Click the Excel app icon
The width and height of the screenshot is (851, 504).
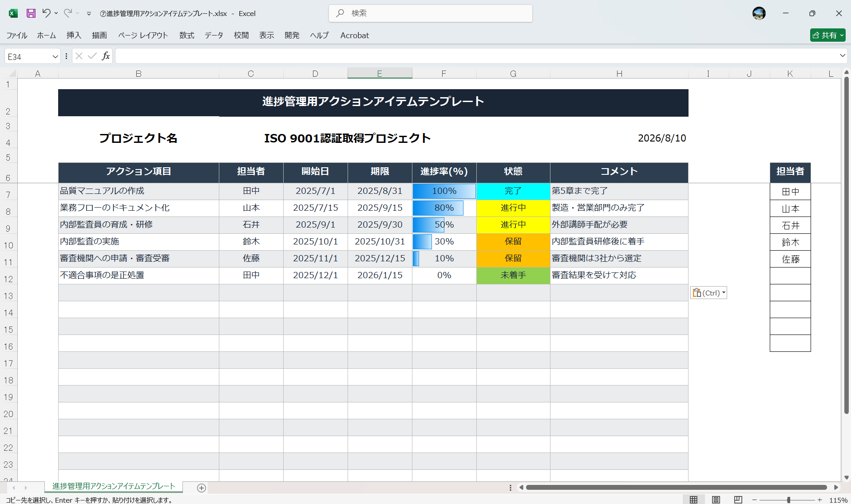pos(13,13)
